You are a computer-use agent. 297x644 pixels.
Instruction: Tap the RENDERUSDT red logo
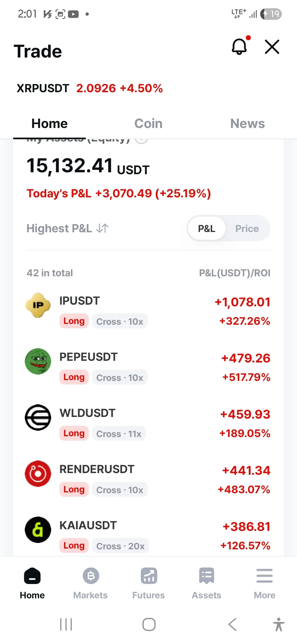point(38,474)
